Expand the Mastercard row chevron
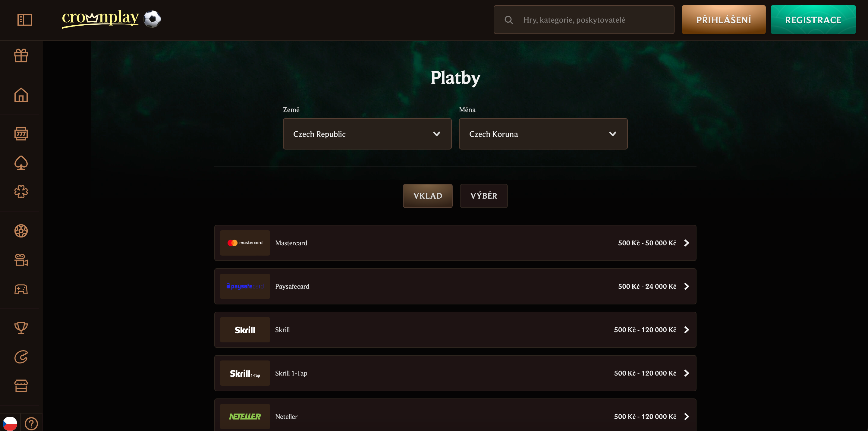The image size is (868, 431). [686, 243]
